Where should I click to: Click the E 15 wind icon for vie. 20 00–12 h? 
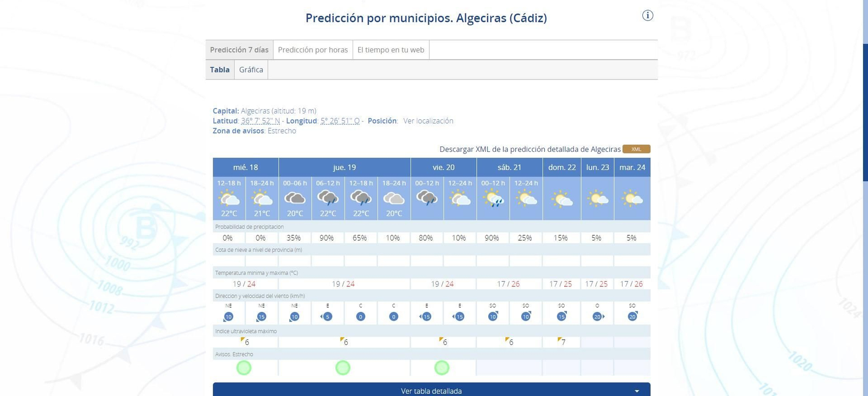[425, 317]
